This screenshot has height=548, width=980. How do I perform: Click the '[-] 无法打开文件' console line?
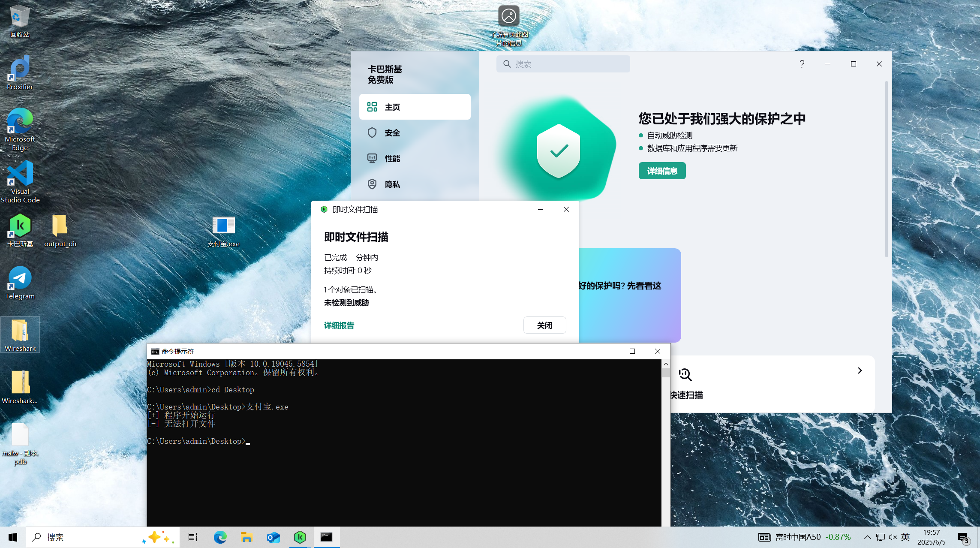(181, 424)
